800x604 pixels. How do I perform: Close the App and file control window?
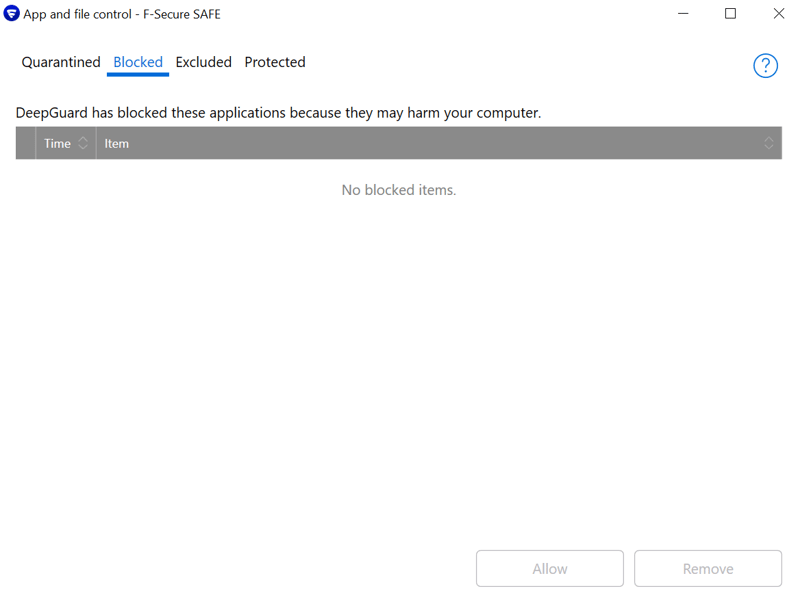[x=779, y=14]
